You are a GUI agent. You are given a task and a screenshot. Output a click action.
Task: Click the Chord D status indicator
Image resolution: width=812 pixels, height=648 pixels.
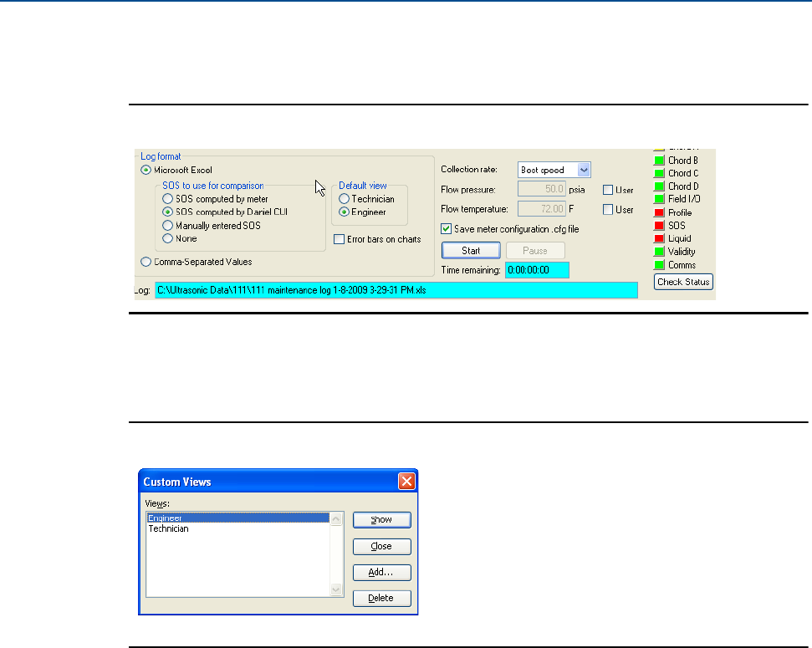659,186
